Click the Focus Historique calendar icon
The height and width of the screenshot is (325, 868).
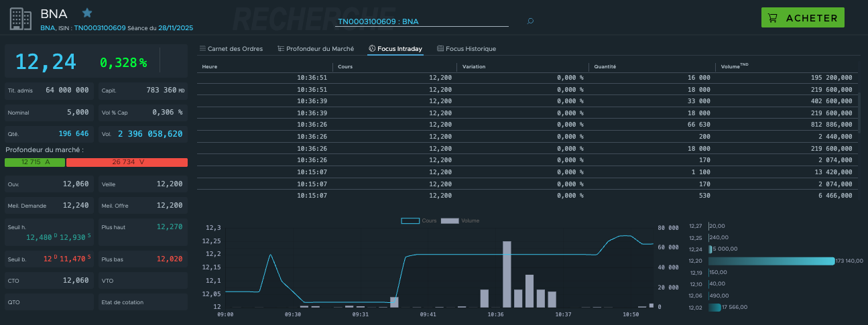(440, 49)
